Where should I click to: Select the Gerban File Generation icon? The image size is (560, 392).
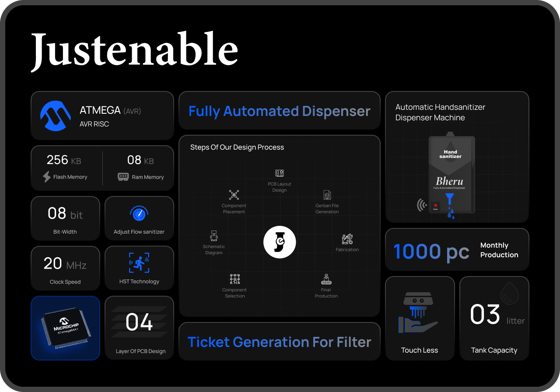(x=327, y=195)
